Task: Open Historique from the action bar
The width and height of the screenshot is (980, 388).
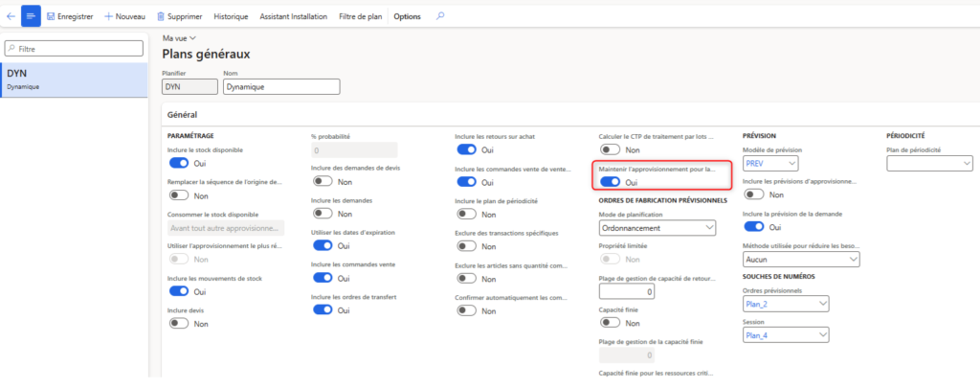Action: (x=231, y=16)
